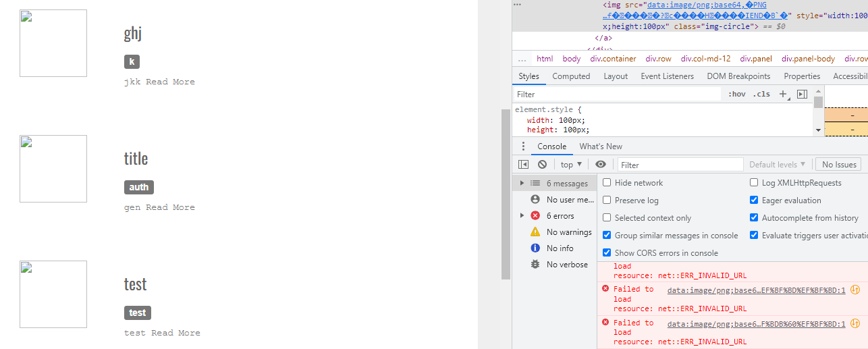Uncheck Show CORS errors in console
868x349 pixels.
[607, 253]
